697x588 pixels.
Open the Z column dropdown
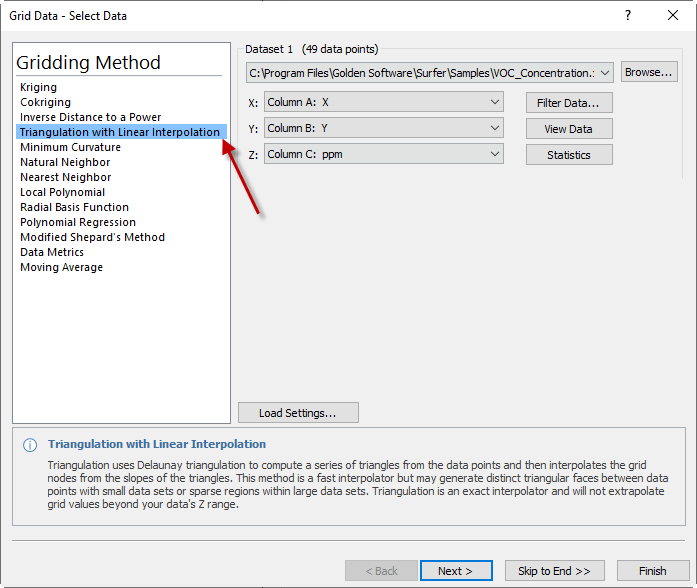coord(384,154)
